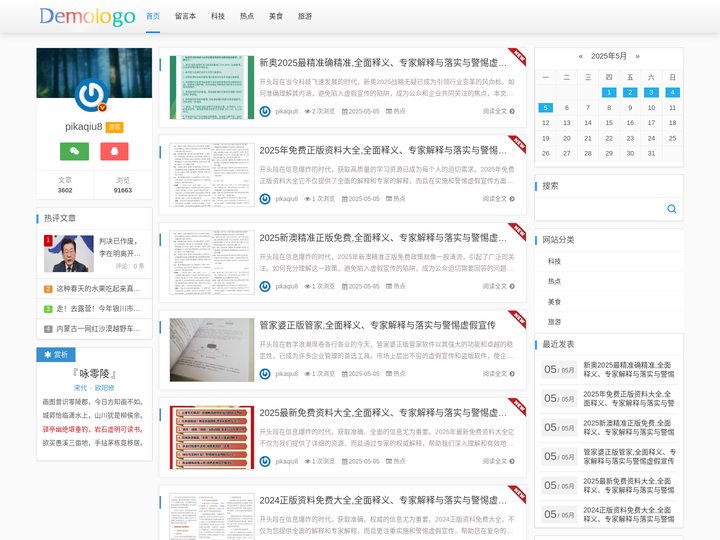The image size is (720, 540).
Task: Click the orange 游客 badge
Action: (x=114, y=127)
